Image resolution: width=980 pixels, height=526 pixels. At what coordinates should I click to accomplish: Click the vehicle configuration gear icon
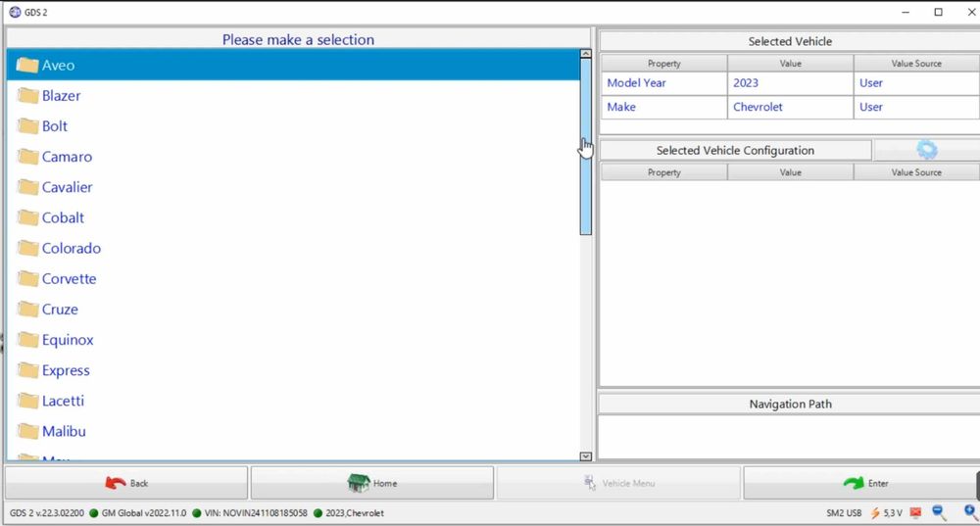[x=927, y=150]
